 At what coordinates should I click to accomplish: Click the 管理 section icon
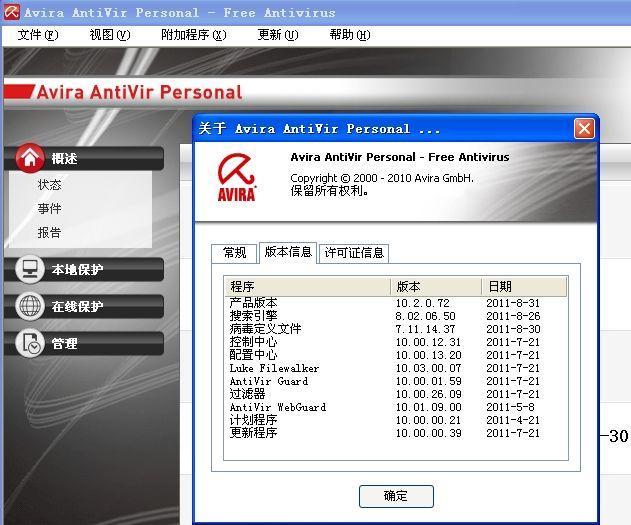click(x=31, y=343)
